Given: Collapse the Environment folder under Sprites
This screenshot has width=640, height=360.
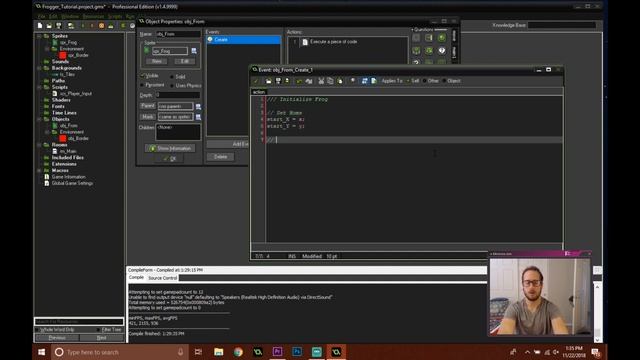Looking at the screenshot, I should tap(47, 49).
